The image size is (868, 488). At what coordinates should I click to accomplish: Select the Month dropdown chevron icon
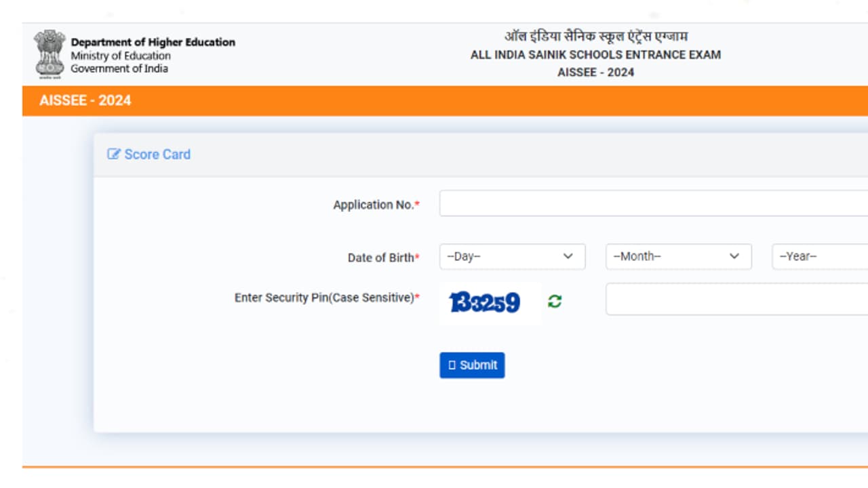(x=734, y=256)
